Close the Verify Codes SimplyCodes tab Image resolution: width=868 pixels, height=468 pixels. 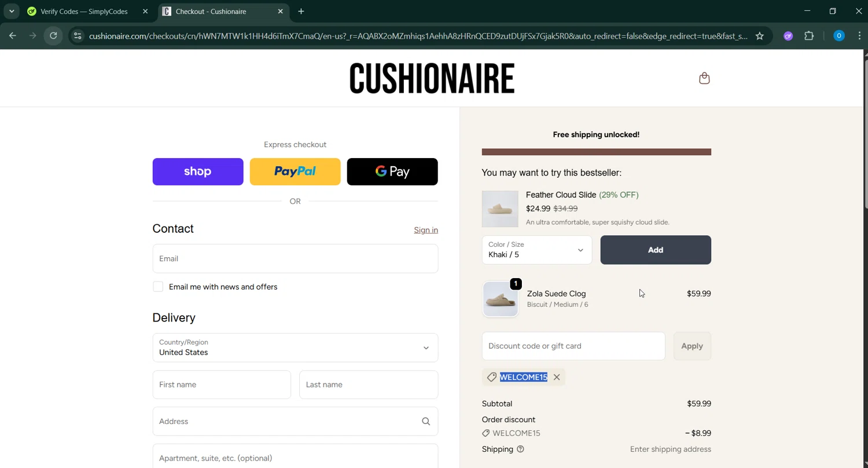point(145,11)
